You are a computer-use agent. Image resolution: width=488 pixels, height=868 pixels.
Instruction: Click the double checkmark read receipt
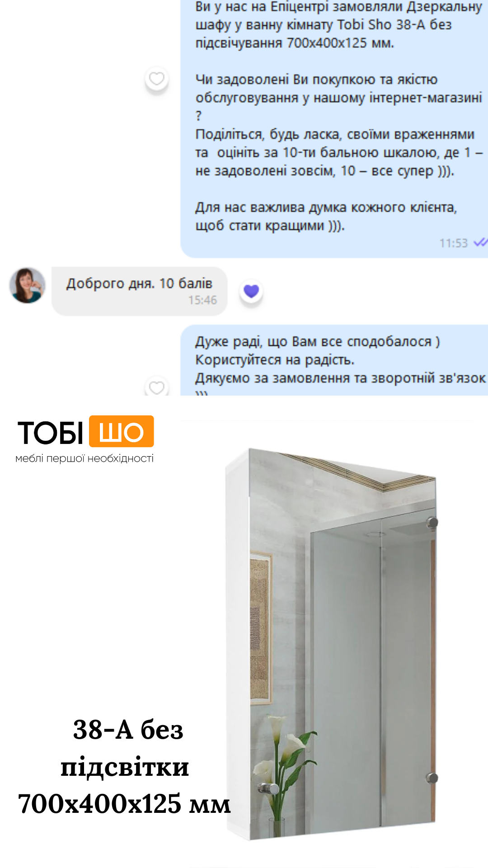[480, 242]
